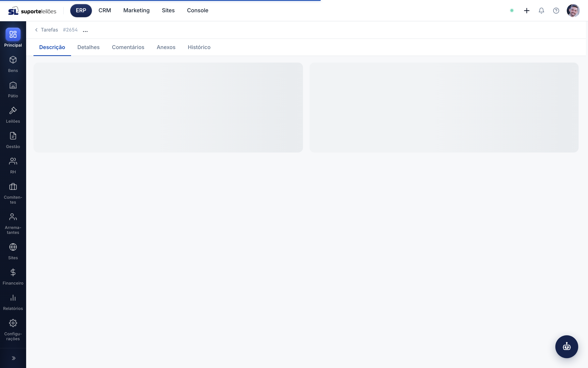
Task: Switch to the Marketing module
Action: point(136,10)
